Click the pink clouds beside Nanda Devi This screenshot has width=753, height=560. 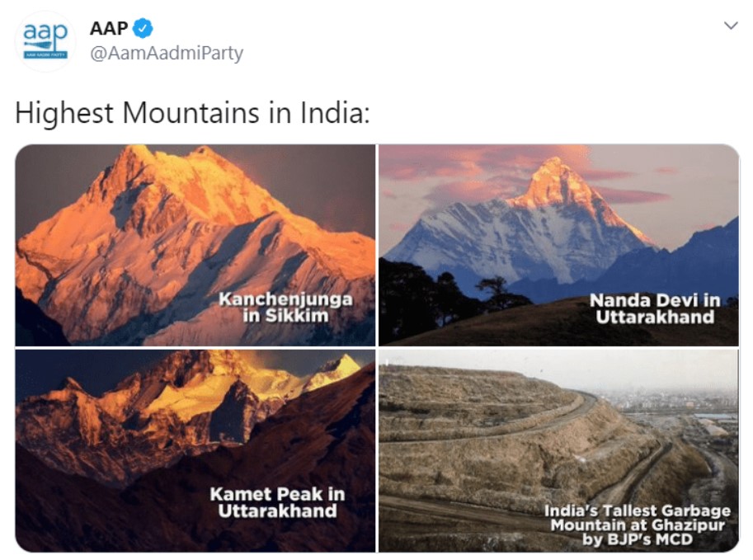tap(462, 169)
